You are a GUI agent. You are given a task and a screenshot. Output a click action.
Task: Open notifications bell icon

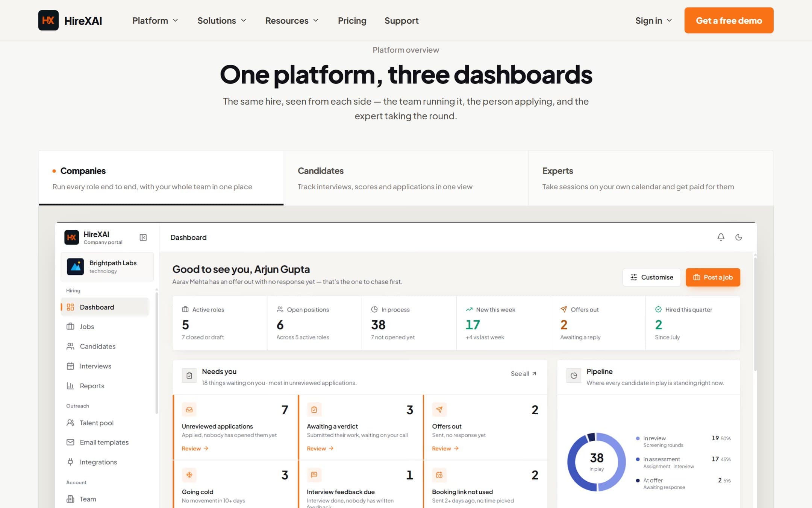(x=721, y=237)
